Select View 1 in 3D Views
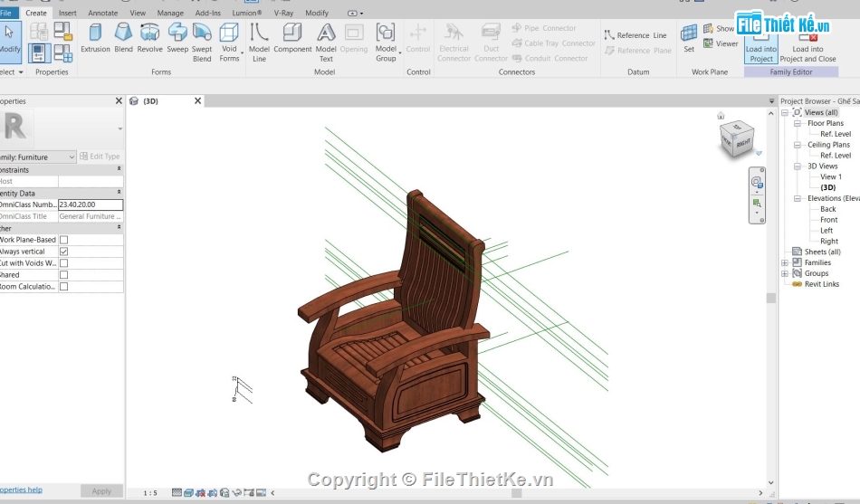860x504 pixels. (x=830, y=176)
